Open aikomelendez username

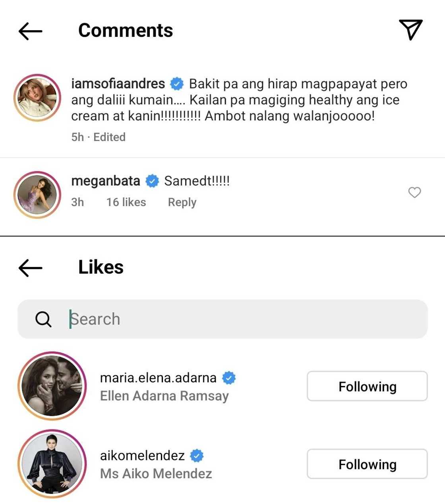point(142,455)
